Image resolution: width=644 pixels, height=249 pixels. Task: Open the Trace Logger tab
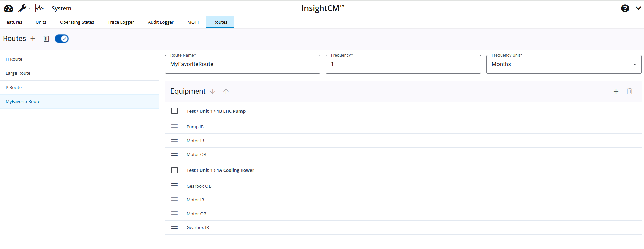(121, 22)
